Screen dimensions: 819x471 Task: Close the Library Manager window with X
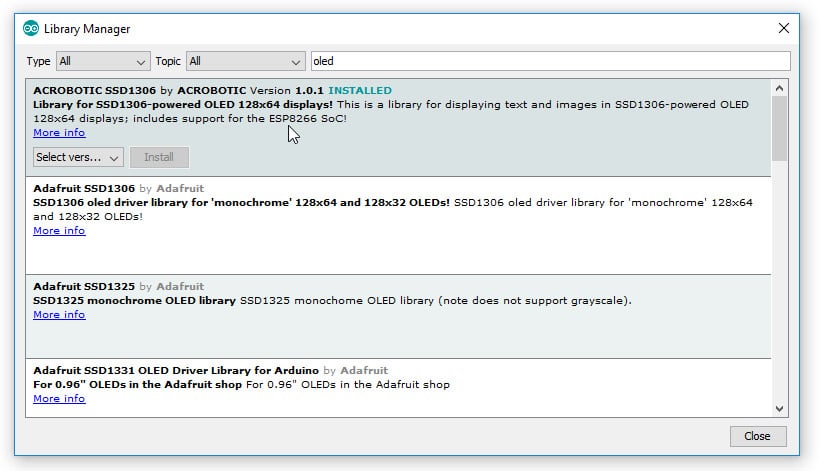(x=783, y=28)
